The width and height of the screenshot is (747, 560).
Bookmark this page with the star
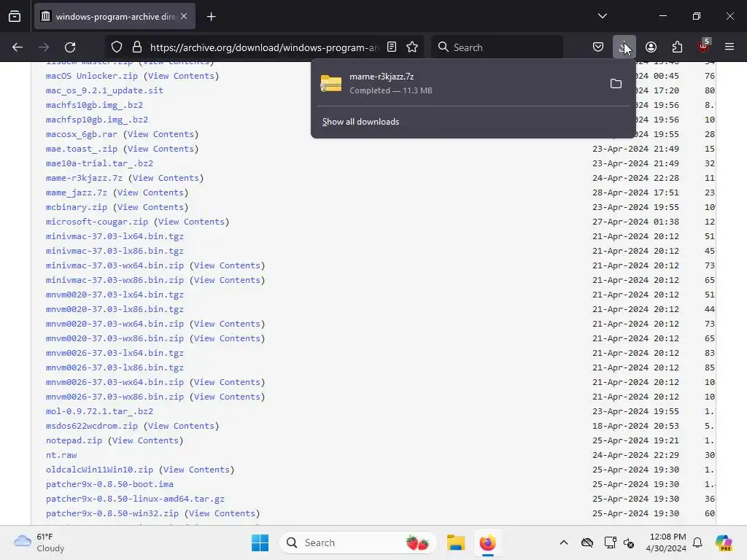(412, 47)
